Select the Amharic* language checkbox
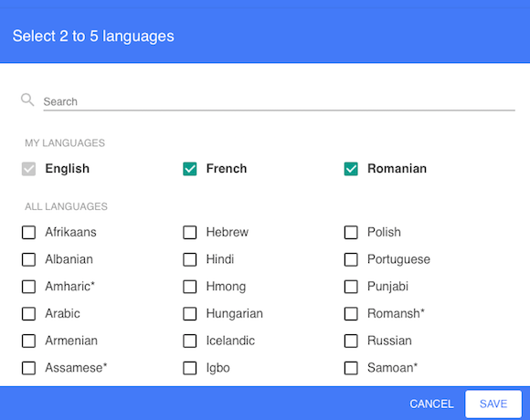530x420 pixels. pyautogui.click(x=28, y=287)
